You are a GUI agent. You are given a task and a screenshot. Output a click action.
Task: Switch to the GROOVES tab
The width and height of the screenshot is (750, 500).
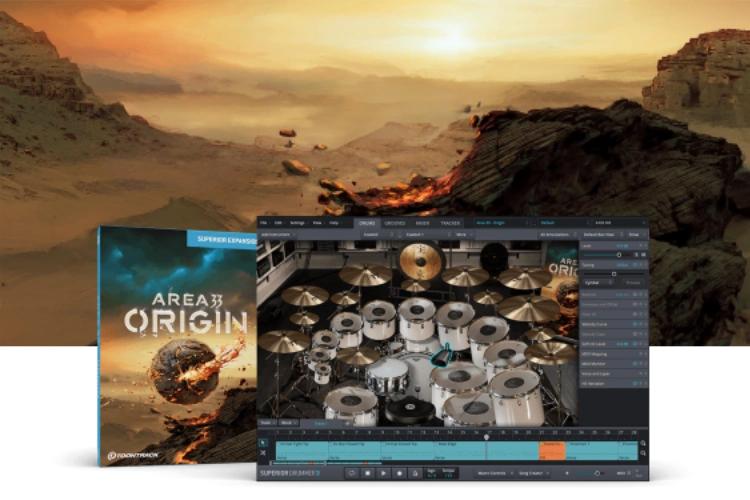click(x=395, y=223)
